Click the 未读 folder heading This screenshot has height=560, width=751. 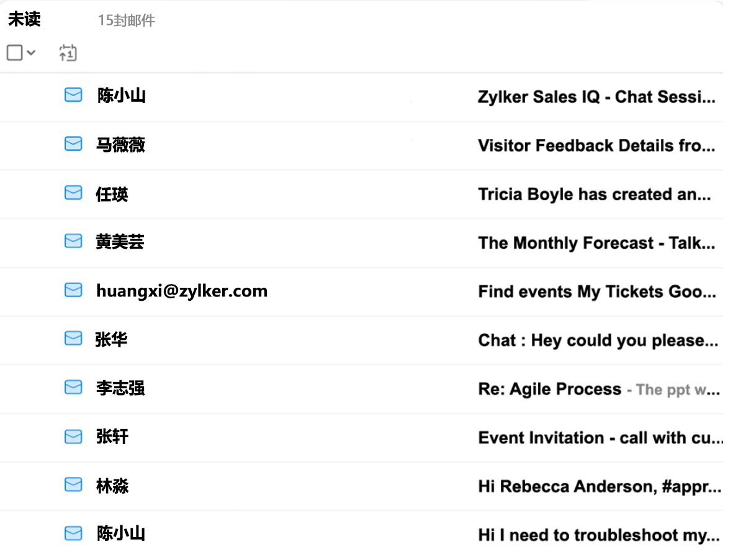[24, 20]
